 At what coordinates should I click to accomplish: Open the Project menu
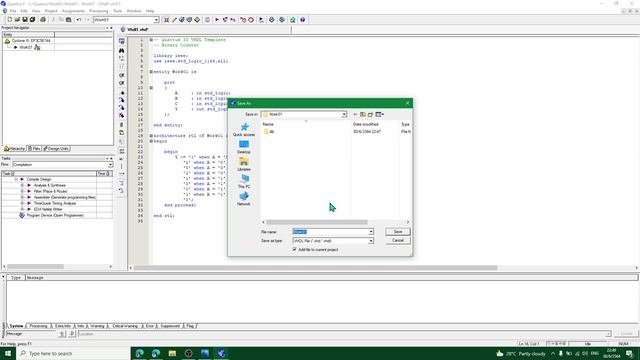pyautogui.click(x=51, y=11)
